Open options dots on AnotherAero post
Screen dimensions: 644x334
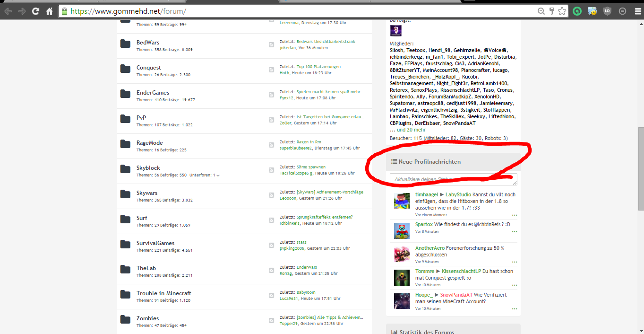click(515, 262)
